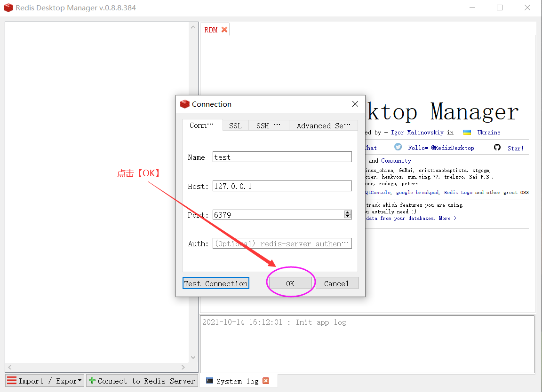Screen dimensions: 542x392
Task: Close the System log tab red icon
Action: pyautogui.click(x=266, y=381)
